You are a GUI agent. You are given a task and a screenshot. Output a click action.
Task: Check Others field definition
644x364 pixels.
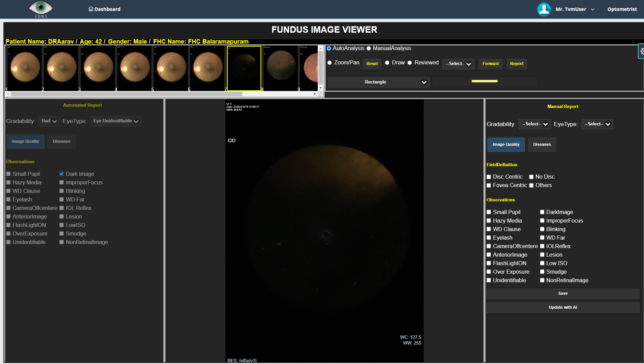[x=531, y=185]
